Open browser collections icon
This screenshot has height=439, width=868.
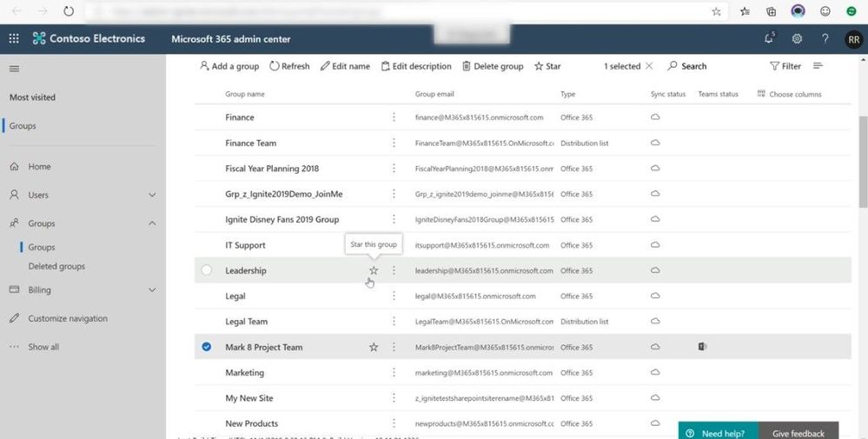click(771, 11)
